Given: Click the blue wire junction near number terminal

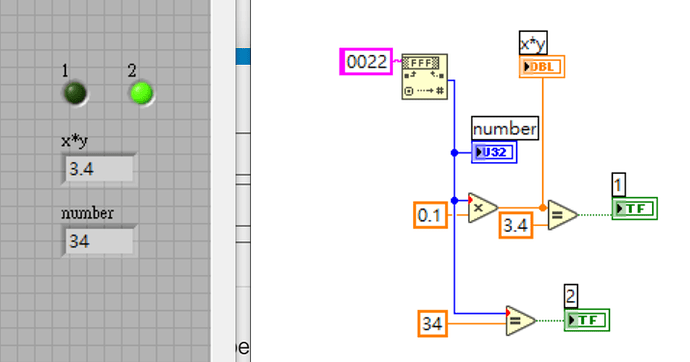Looking at the screenshot, I should coord(455,153).
